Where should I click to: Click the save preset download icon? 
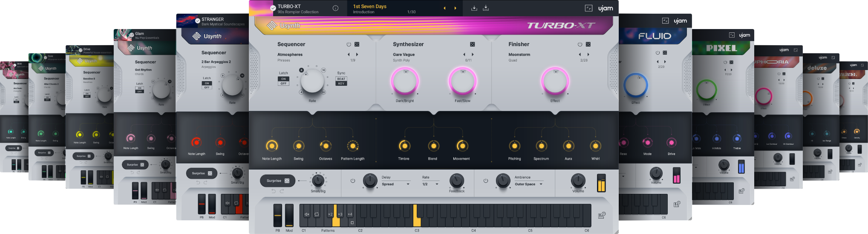(474, 8)
